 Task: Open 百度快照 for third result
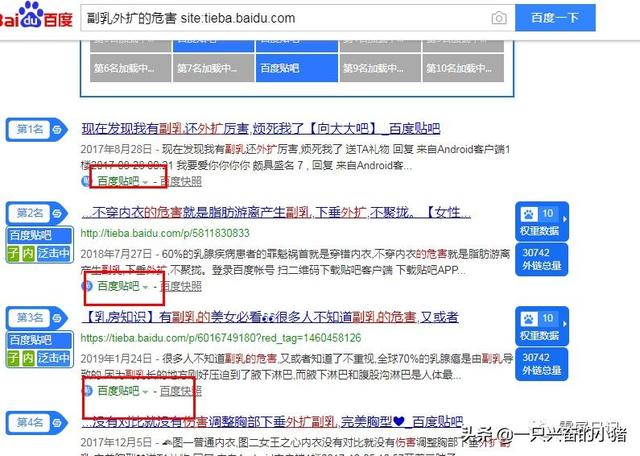[x=181, y=391]
